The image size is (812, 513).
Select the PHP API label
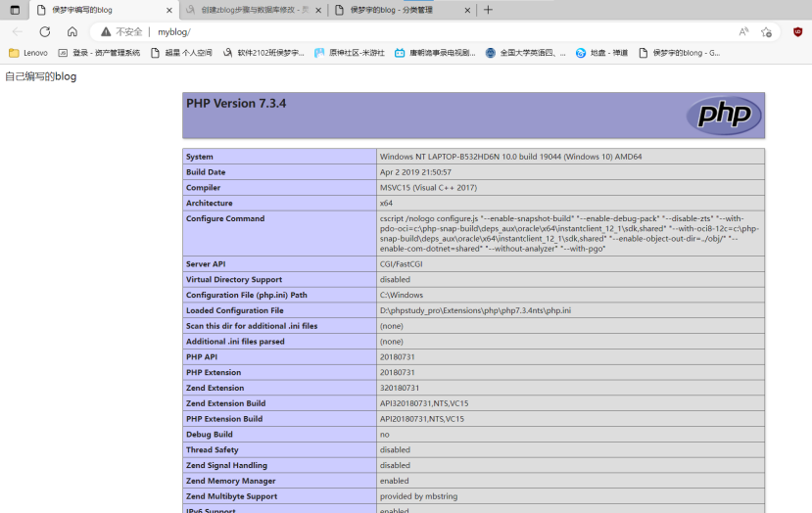tap(202, 357)
